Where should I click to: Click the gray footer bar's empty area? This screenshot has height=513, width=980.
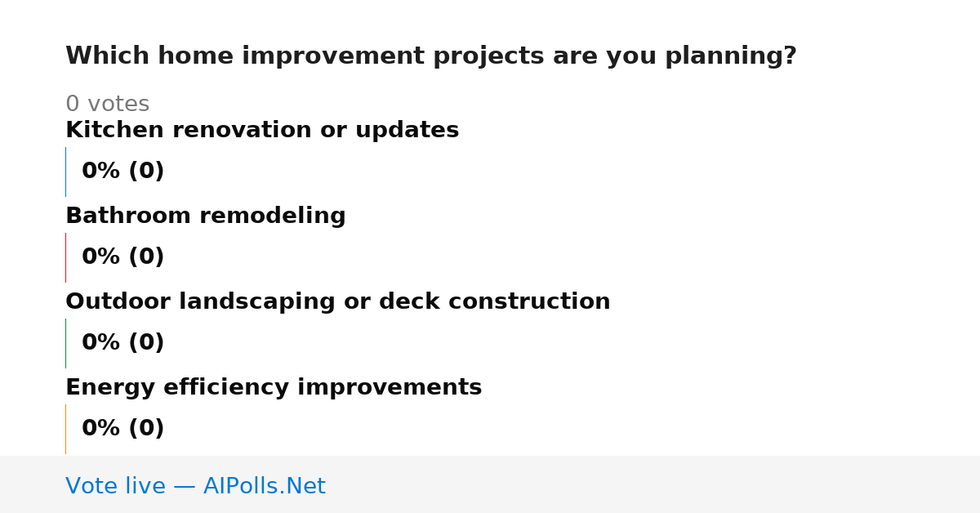653,484
